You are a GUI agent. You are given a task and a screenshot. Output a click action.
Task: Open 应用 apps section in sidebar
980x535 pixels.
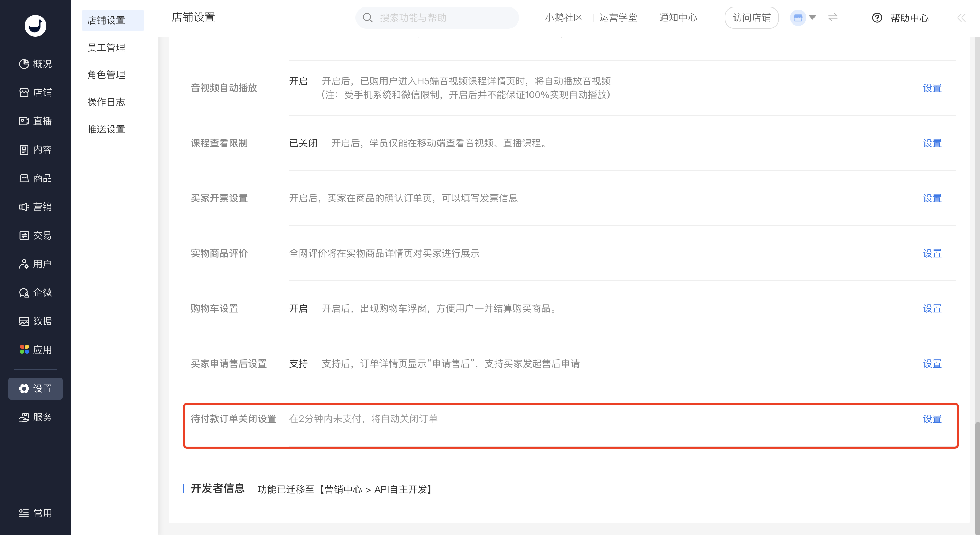(35, 350)
